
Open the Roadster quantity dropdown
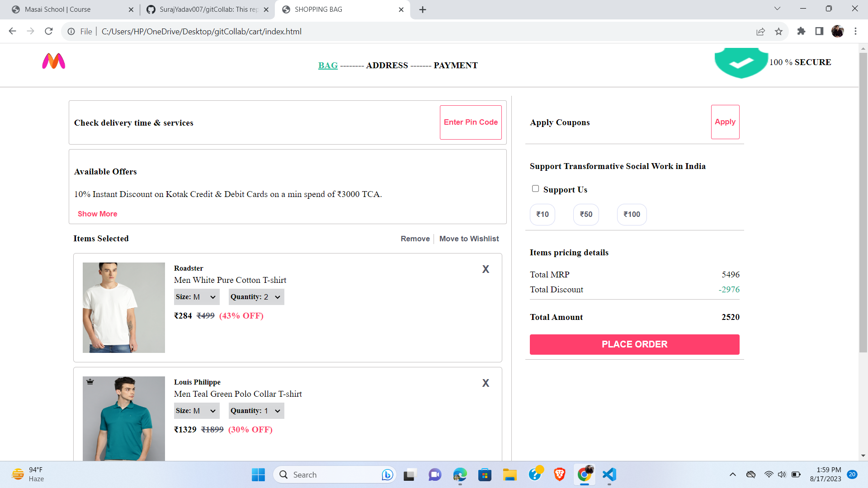coord(256,297)
